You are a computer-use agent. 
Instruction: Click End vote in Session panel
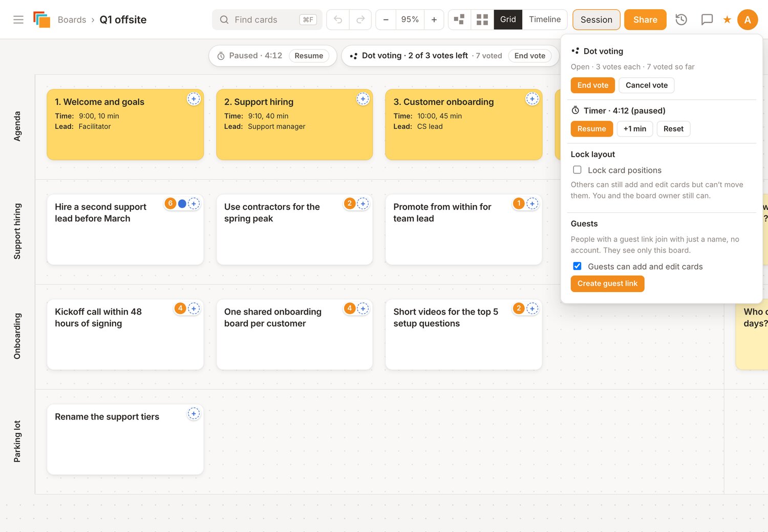tap(593, 85)
